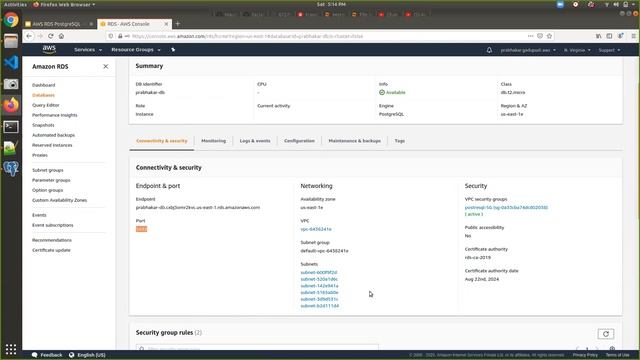Open the Support dropdown
This screenshot has width=640, height=360.
[609, 50]
